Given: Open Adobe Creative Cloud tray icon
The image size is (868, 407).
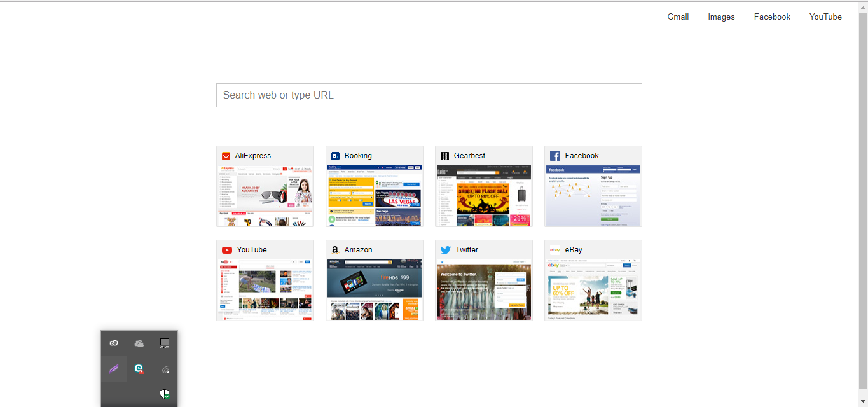Looking at the screenshot, I should 114,343.
